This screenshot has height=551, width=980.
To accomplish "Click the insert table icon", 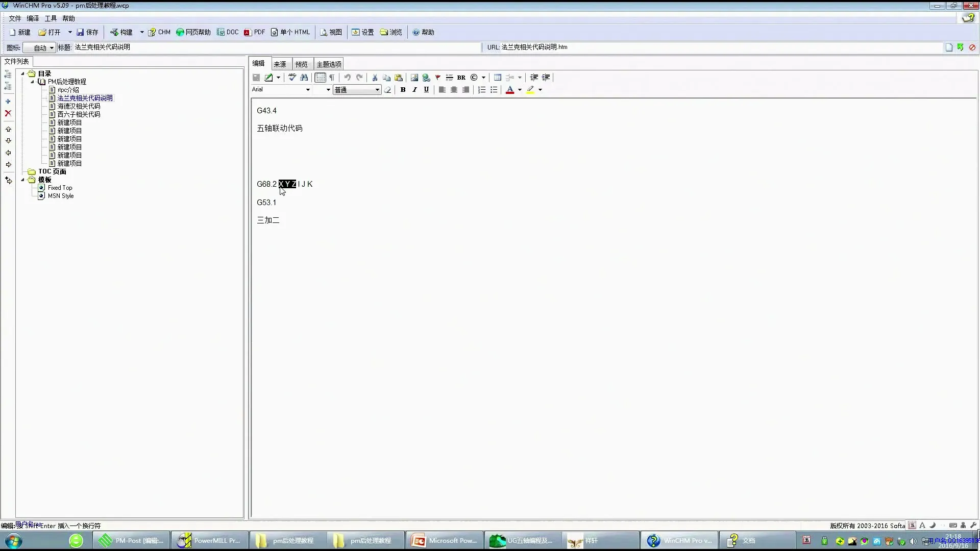I will [498, 78].
